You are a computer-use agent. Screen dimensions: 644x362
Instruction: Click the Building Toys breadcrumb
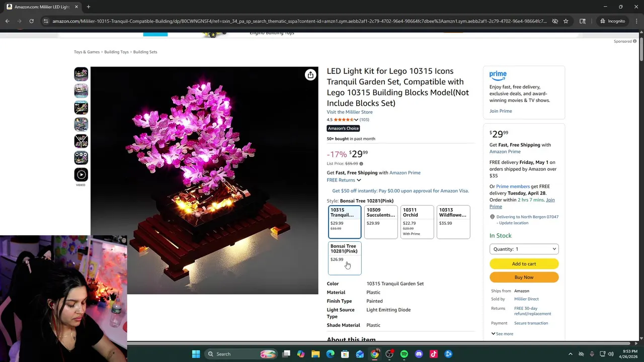click(x=116, y=52)
